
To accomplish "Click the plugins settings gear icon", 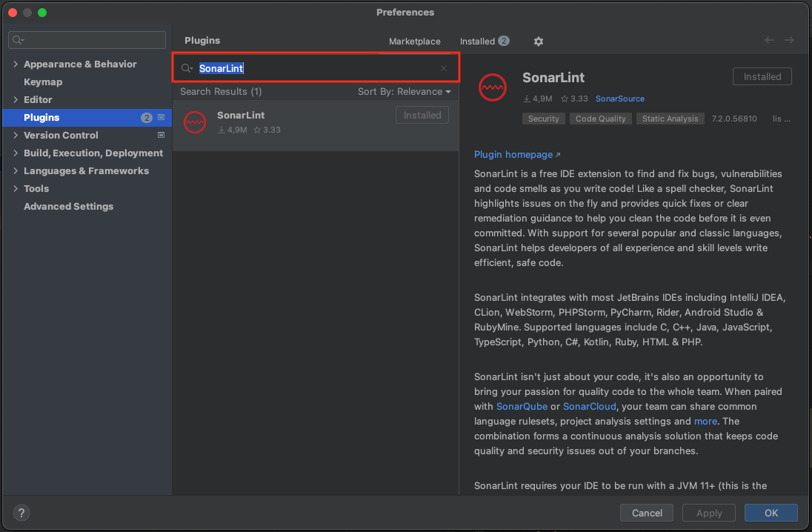I will [539, 41].
